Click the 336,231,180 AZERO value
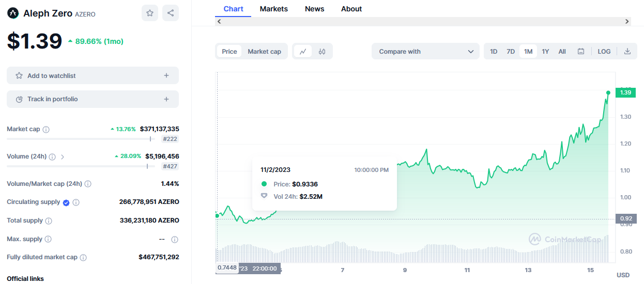Viewport: 644px width, 284px height. (x=149, y=220)
